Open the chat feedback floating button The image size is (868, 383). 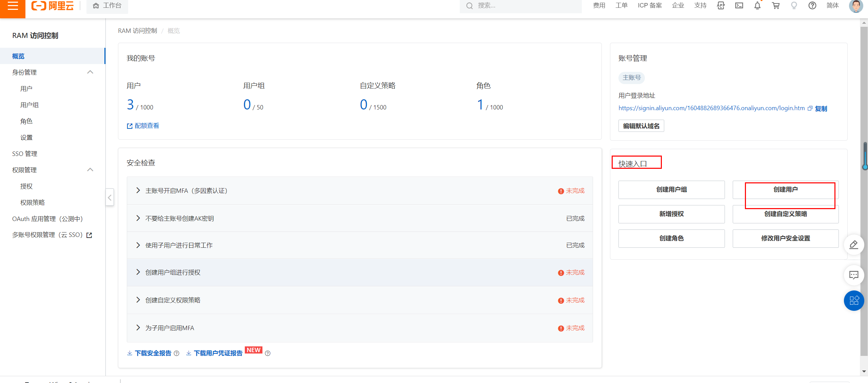tap(854, 275)
